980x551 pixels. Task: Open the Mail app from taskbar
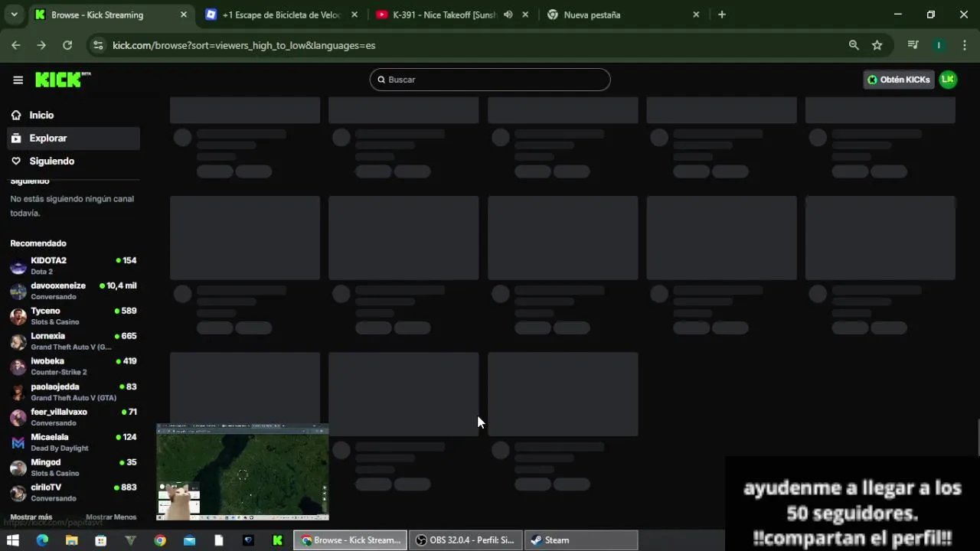(x=189, y=540)
